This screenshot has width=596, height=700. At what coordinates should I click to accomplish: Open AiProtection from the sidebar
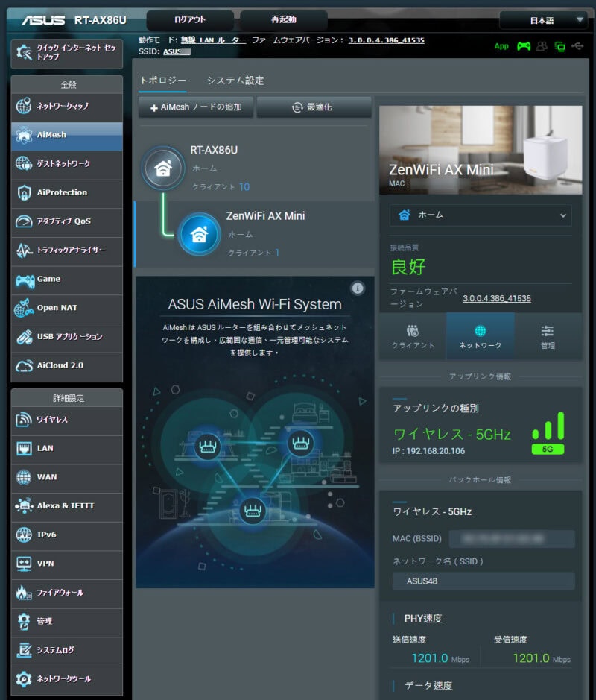[67, 192]
